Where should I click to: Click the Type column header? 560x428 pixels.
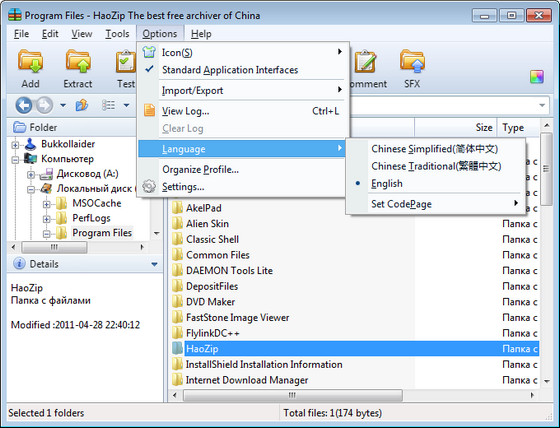click(x=518, y=127)
